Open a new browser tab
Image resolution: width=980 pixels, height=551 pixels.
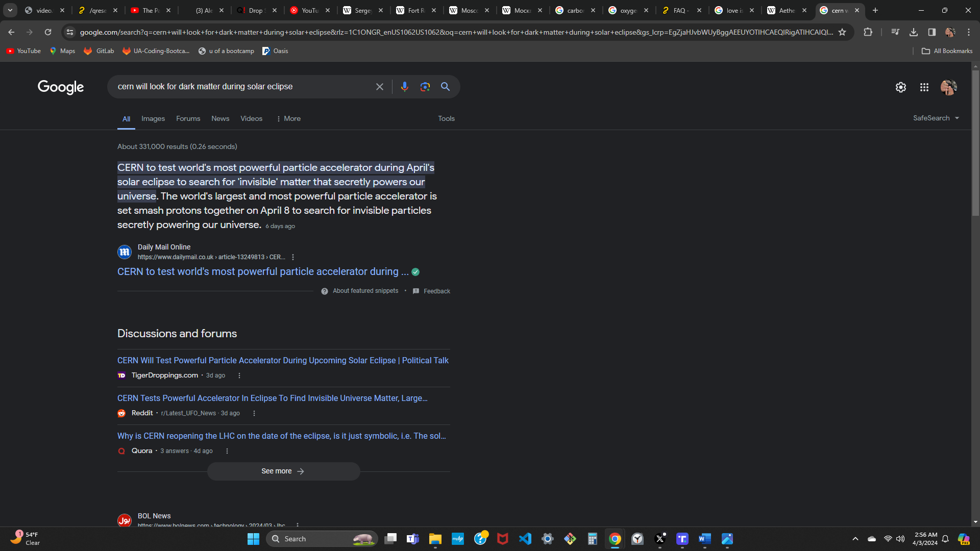click(x=875, y=10)
